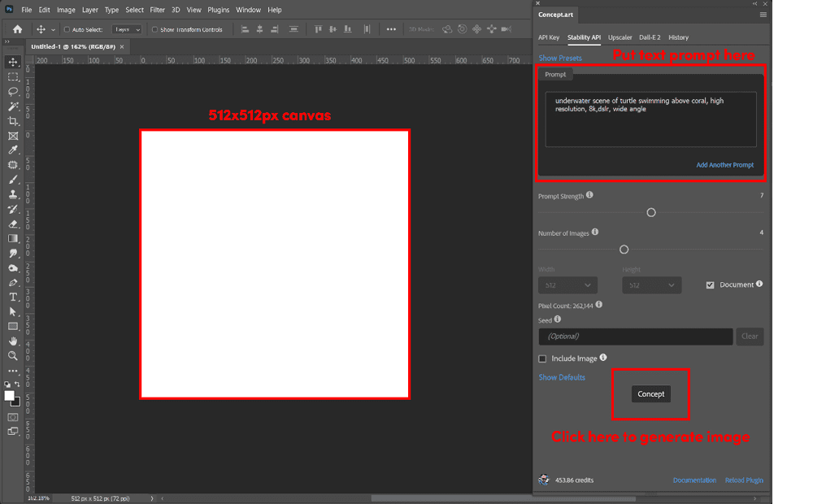Expand the Move tool preset picker arrow

pos(53,30)
